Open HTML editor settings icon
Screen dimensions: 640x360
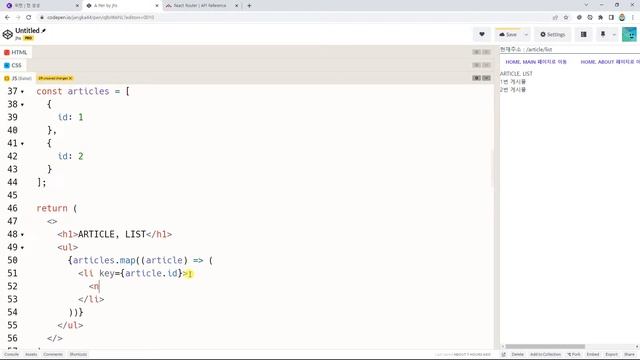coord(476,52)
